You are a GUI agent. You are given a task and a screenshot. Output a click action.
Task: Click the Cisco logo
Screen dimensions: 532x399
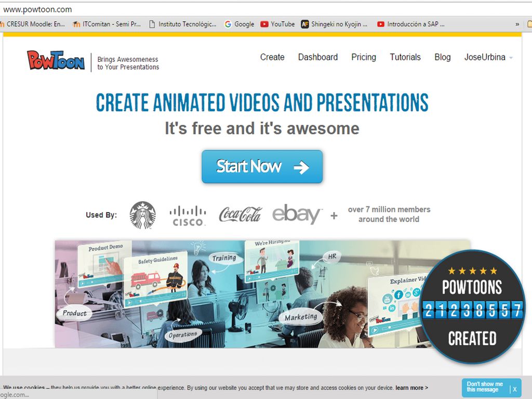point(188,215)
